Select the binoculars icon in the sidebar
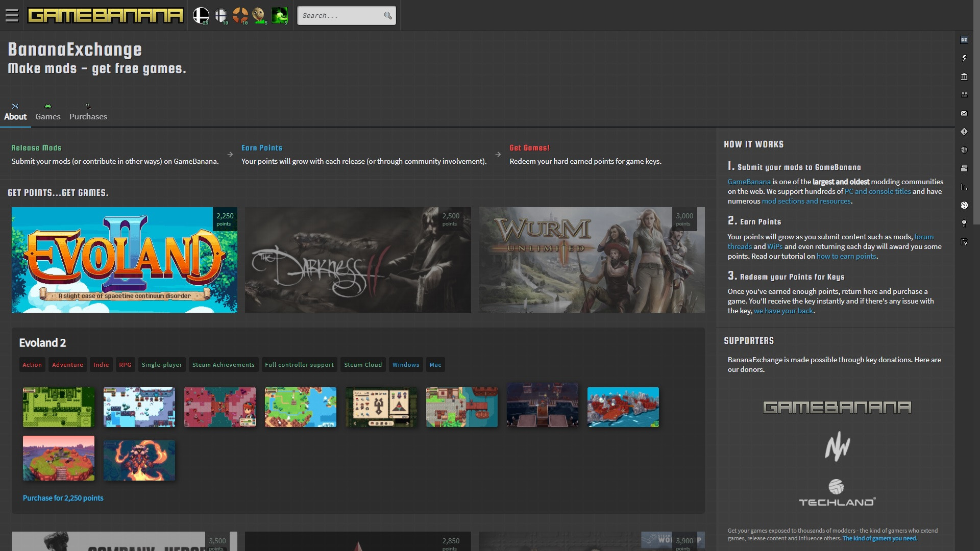 965,95
